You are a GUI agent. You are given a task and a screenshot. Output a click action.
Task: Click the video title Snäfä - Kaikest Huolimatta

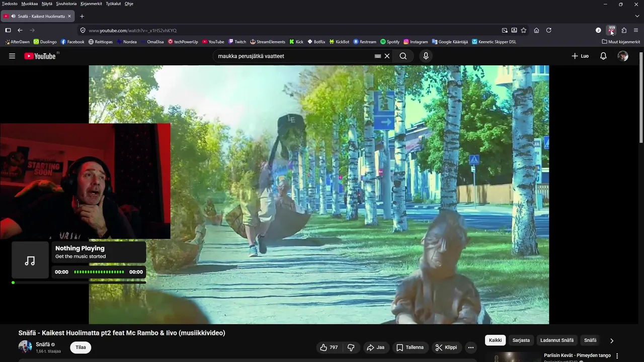click(x=122, y=333)
